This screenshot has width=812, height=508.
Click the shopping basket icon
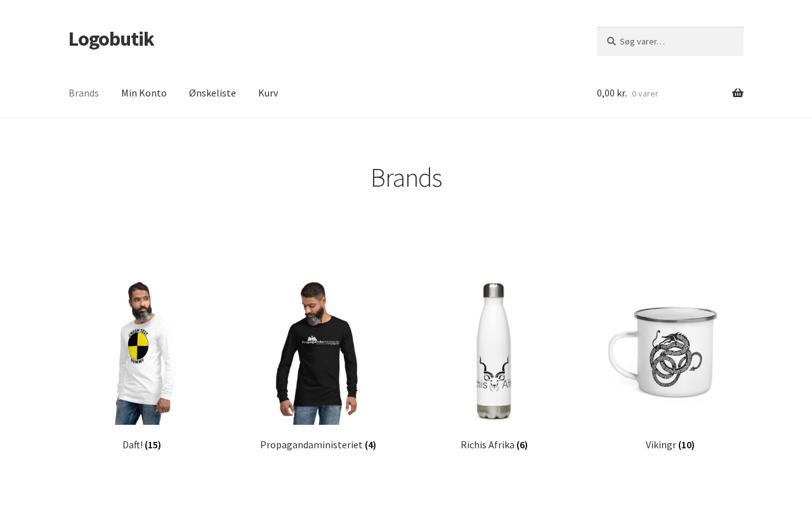coord(737,93)
